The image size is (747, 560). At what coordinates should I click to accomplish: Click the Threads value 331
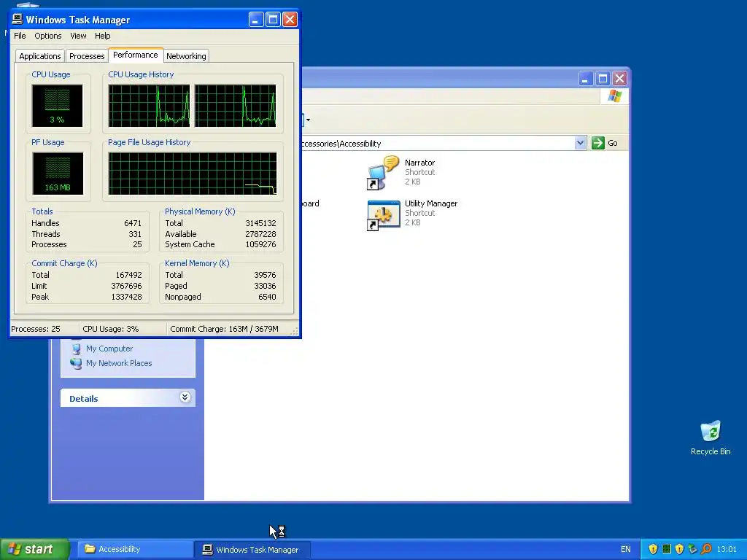click(135, 234)
